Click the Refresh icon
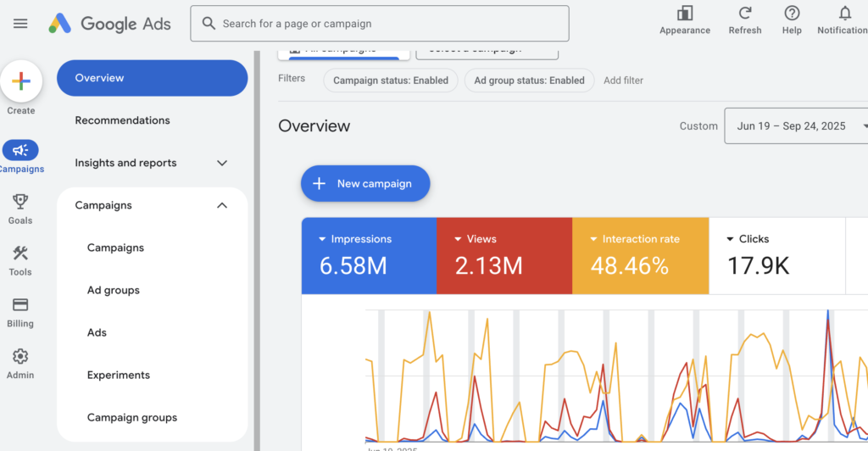This screenshot has width=868, height=451. (x=745, y=14)
